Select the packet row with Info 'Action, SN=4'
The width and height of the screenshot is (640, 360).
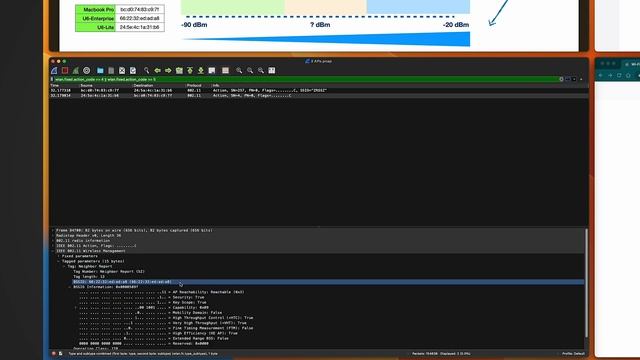point(318,96)
